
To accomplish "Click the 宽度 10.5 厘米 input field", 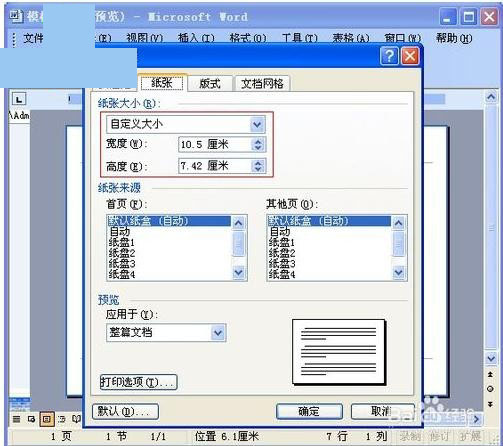I will [x=215, y=145].
